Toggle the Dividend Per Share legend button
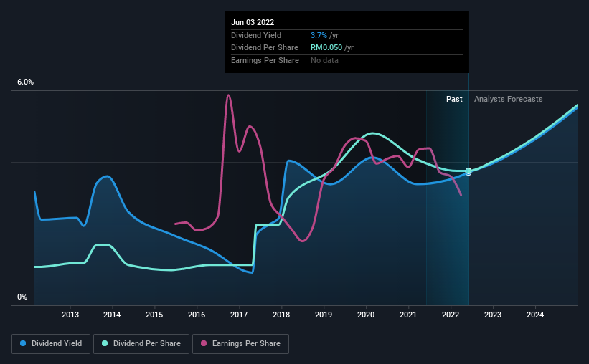This screenshot has height=364, width=589. click(141, 344)
